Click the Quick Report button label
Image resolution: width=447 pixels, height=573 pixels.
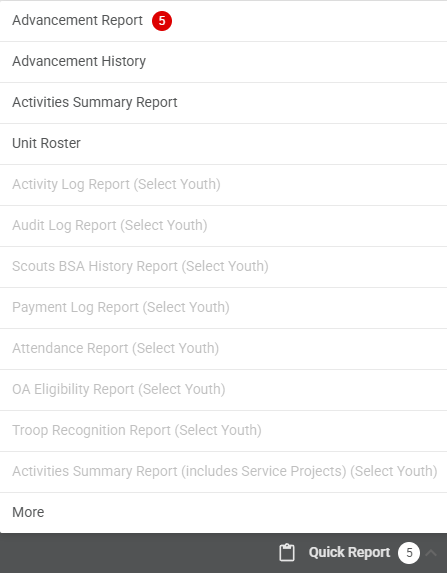click(349, 552)
